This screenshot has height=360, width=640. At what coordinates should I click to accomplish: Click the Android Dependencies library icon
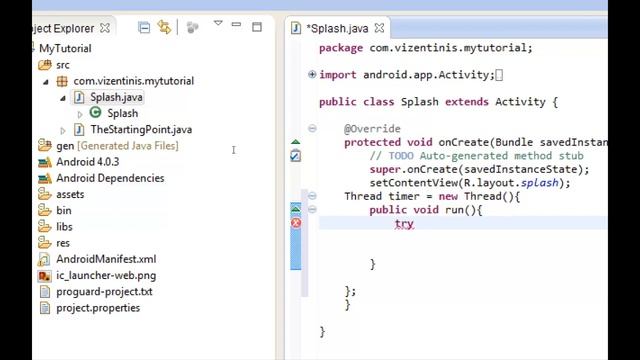click(x=45, y=178)
